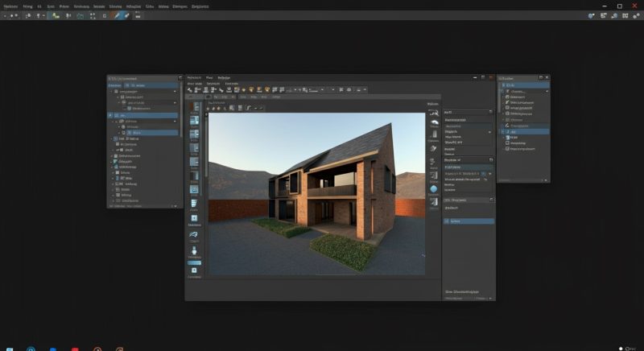The width and height of the screenshot is (644, 351).
Task: Select the lower highlighted row in left tree
Action: pyautogui.click(x=152, y=133)
